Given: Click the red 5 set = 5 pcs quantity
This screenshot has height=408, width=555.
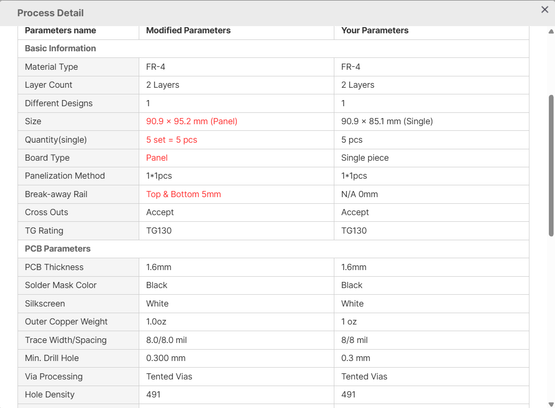Looking at the screenshot, I should [172, 140].
